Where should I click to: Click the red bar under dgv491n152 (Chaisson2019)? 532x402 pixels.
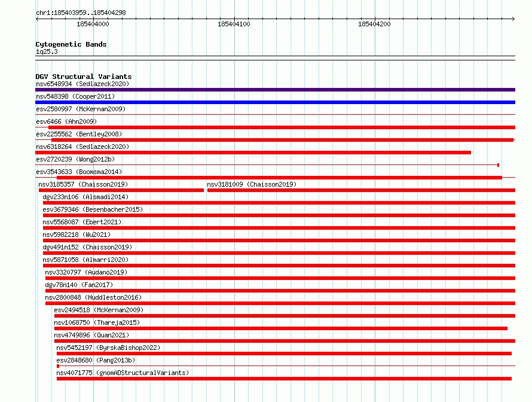(279, 253)
